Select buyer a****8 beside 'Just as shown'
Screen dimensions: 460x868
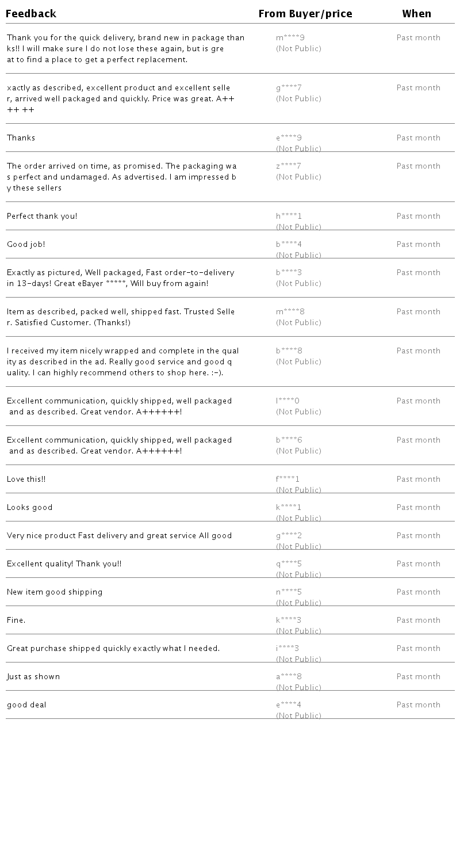289,677
